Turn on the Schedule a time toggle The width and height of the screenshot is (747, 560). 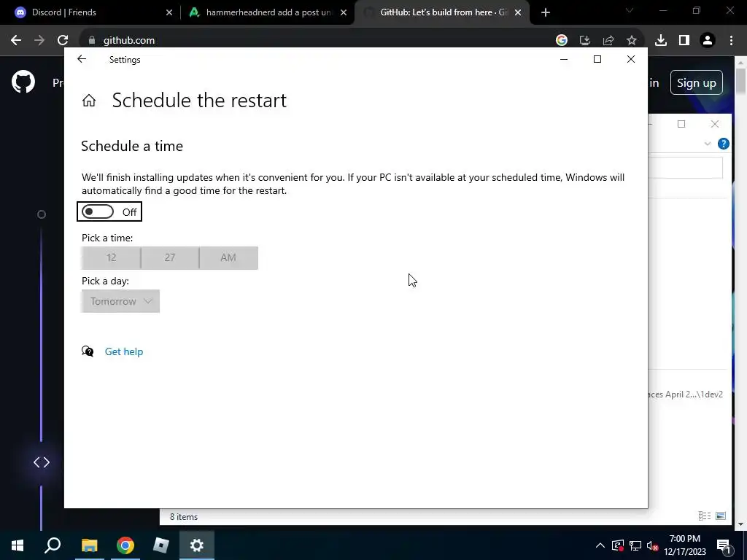98,212
